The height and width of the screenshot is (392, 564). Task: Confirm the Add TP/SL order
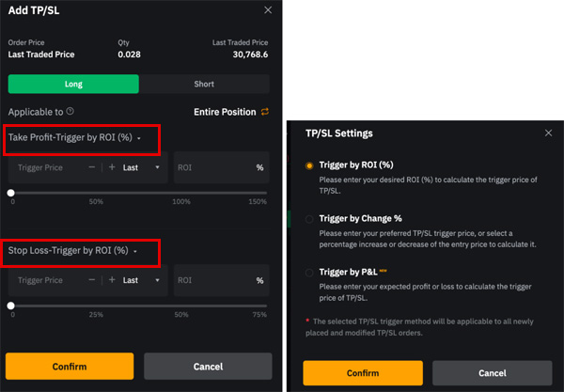point(70,366)
